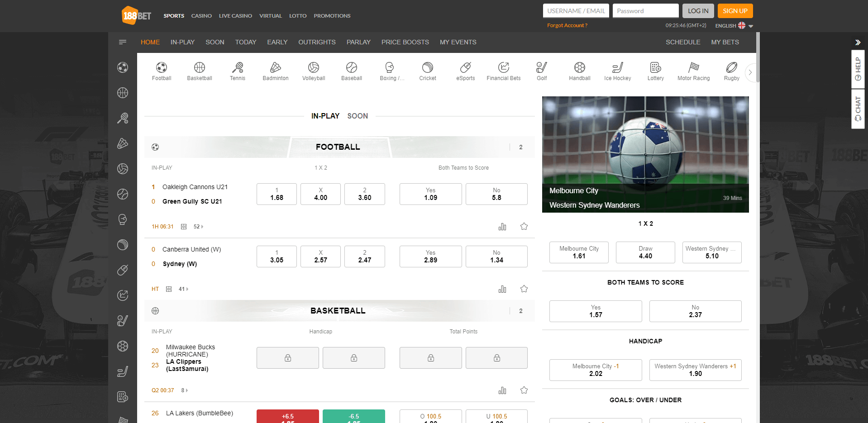Favorite the Oakleigh Cannons U21 match star

524,227
